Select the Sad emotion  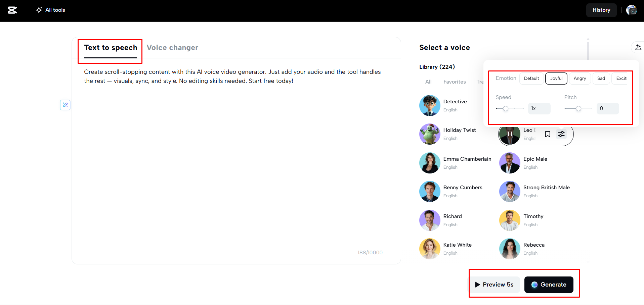(601, 78)
